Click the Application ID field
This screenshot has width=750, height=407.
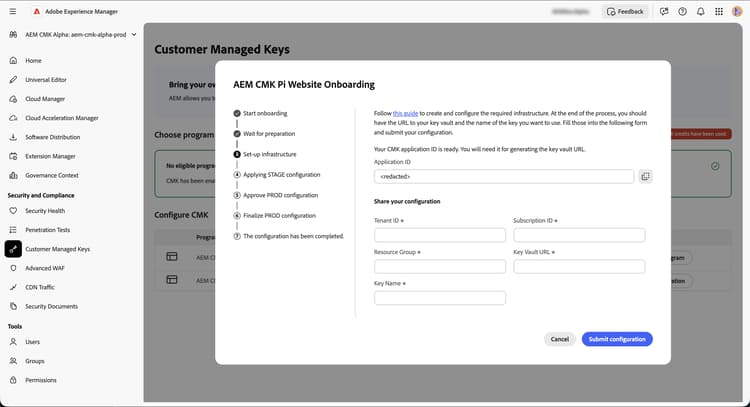pos(504,176)
